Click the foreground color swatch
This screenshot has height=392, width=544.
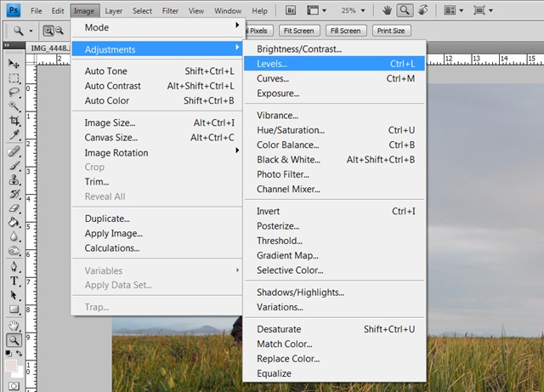pyautogui.click(x=10, y=365)
